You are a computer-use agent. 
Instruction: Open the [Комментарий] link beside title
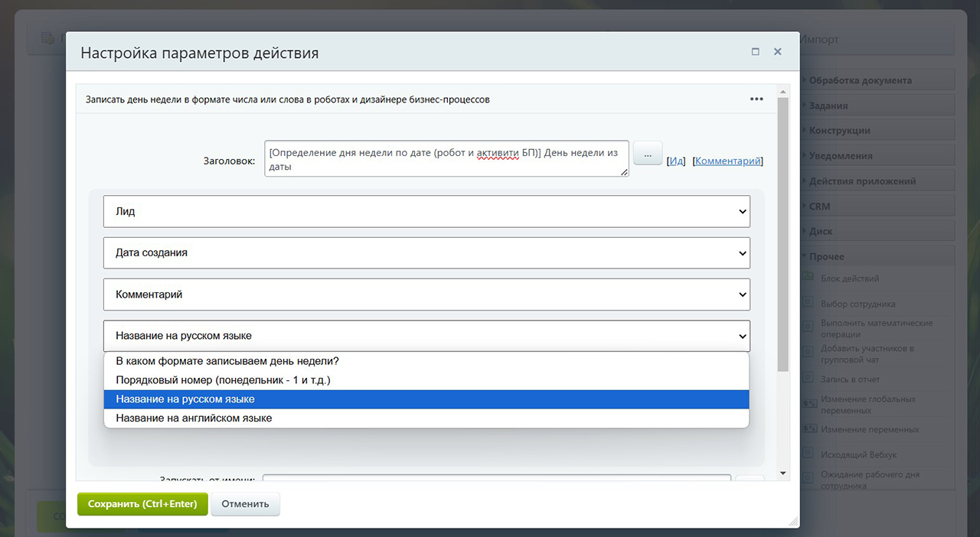coord(728,161)
